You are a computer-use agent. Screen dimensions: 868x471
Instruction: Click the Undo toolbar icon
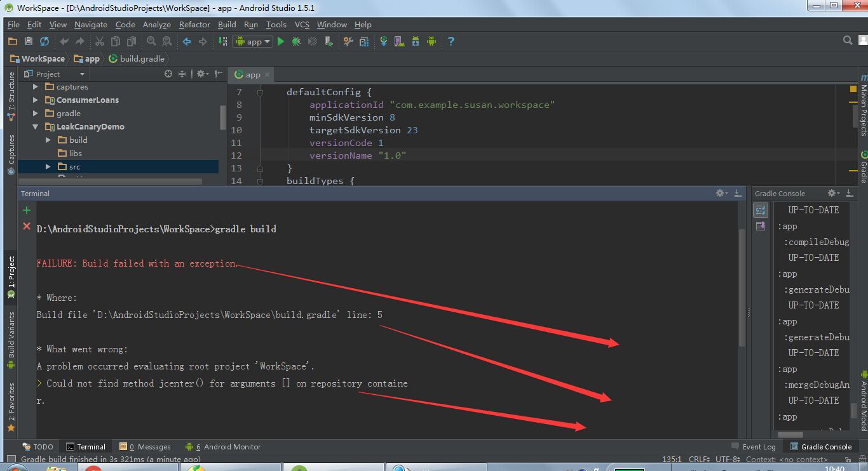click(64, 41)
